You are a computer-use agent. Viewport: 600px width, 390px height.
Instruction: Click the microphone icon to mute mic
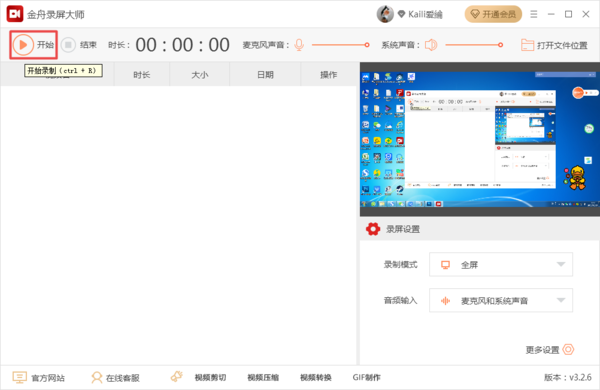(x=299, y=45)
